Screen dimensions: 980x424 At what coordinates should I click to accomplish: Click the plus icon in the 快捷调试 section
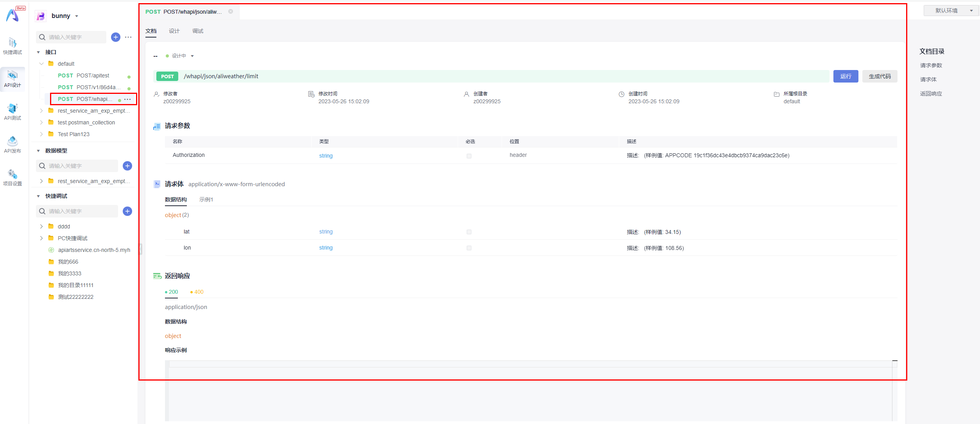127,211
